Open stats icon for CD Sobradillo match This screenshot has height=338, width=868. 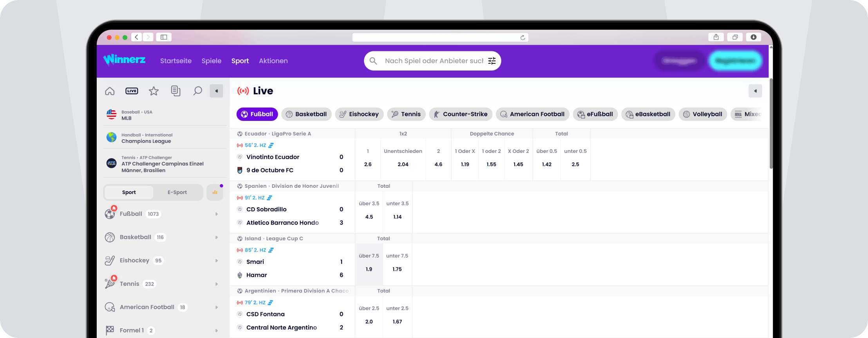(x=269, y=198)
